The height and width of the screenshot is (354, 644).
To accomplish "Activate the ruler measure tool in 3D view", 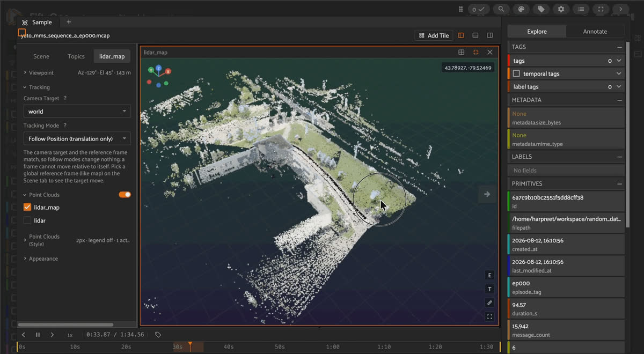I will [489, 303].
